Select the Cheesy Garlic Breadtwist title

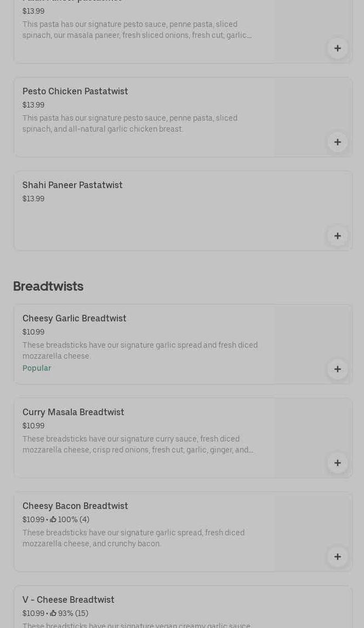tap(75, 318)
